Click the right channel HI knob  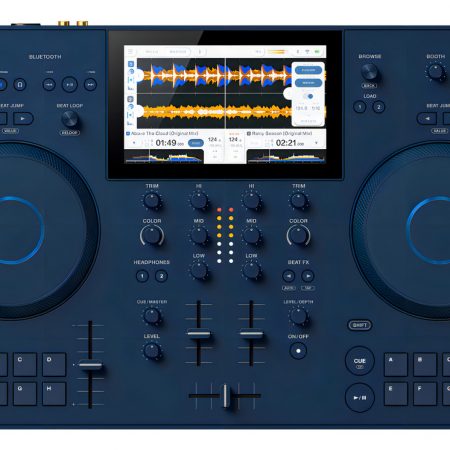[x=251, y=201]
